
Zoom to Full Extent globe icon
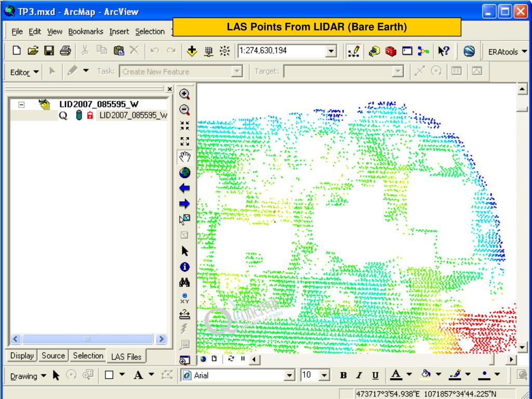point(184,172)
